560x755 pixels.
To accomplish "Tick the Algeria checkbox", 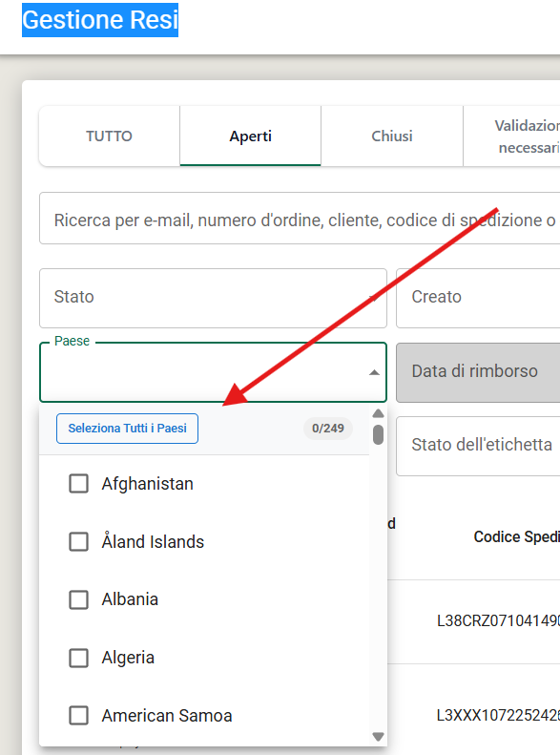I will [x=78, y=658].
